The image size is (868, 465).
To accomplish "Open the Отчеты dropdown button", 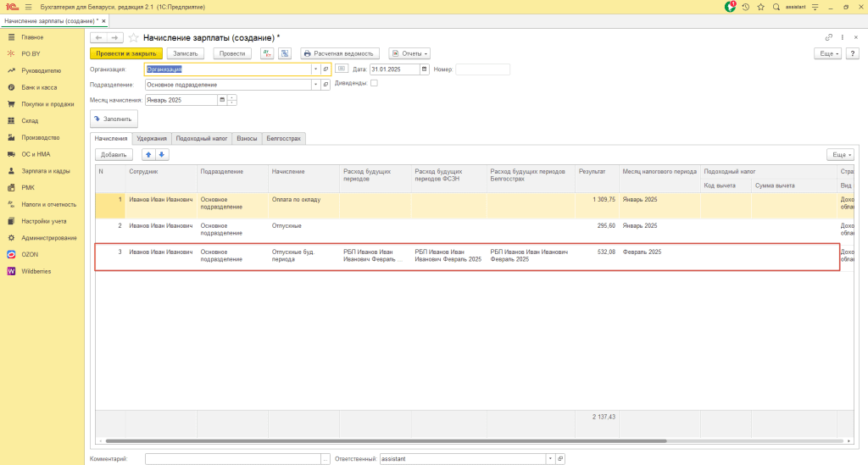I will coord(409,53).
